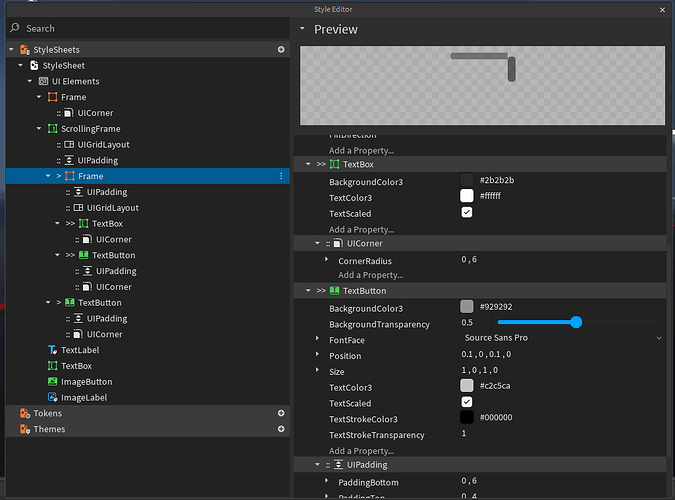Collapse the TextButton properties section
This screenshot has height=500, width=675.
(x=308, y=291)
